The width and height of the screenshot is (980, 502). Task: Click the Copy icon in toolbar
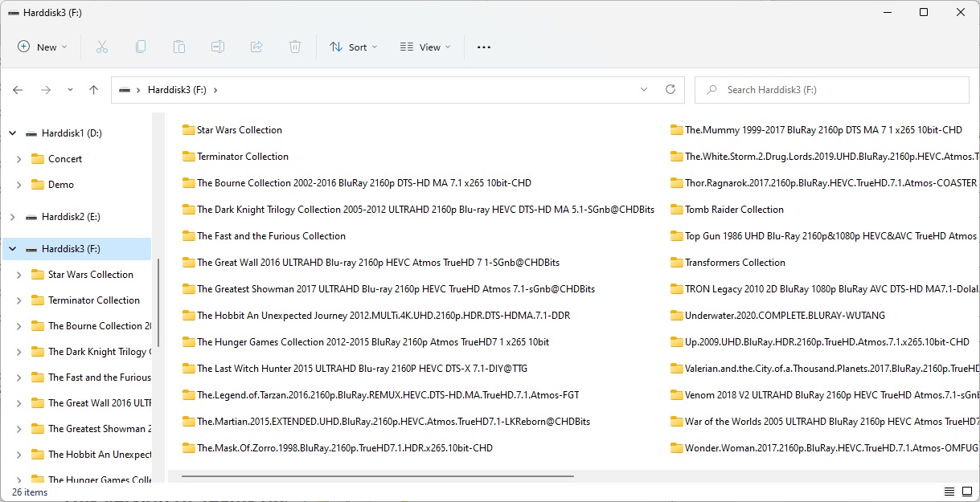coord(141,47)
